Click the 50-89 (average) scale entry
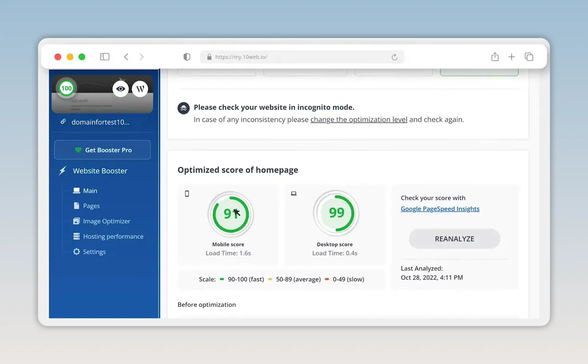This screenshot has width=588, height=364. 294,279
